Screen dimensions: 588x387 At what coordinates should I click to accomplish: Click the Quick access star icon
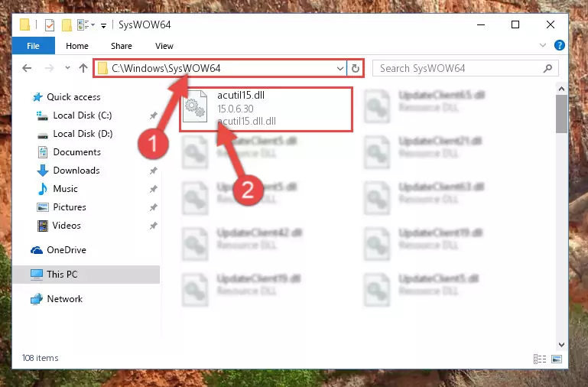(37, 97)
